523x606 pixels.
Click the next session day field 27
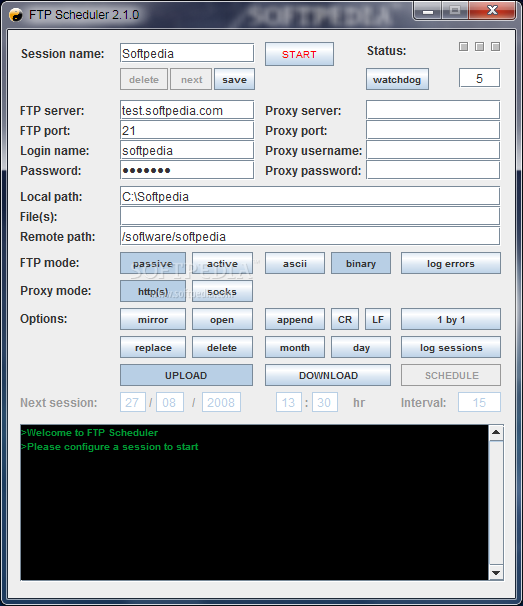coord(133,402)
